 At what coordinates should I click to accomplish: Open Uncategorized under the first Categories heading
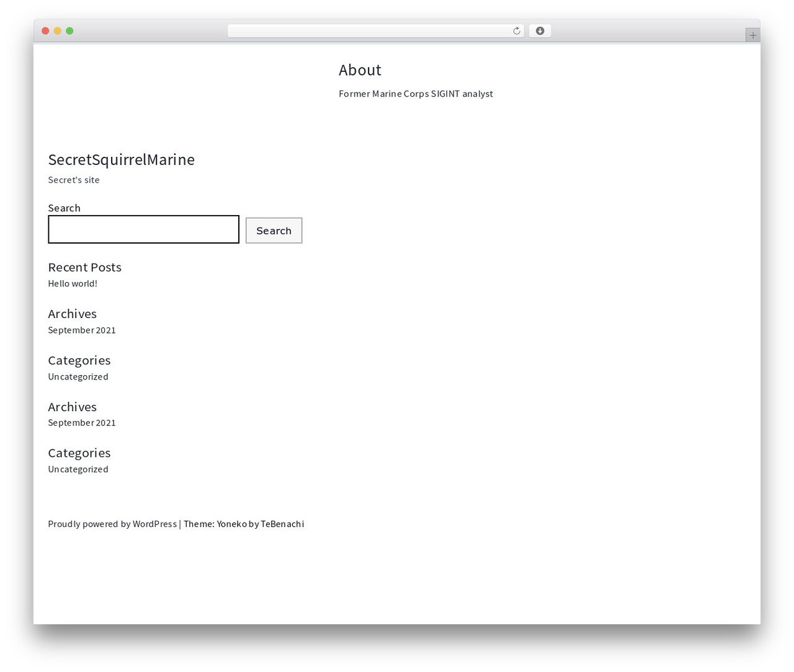[x=78, y=376]
